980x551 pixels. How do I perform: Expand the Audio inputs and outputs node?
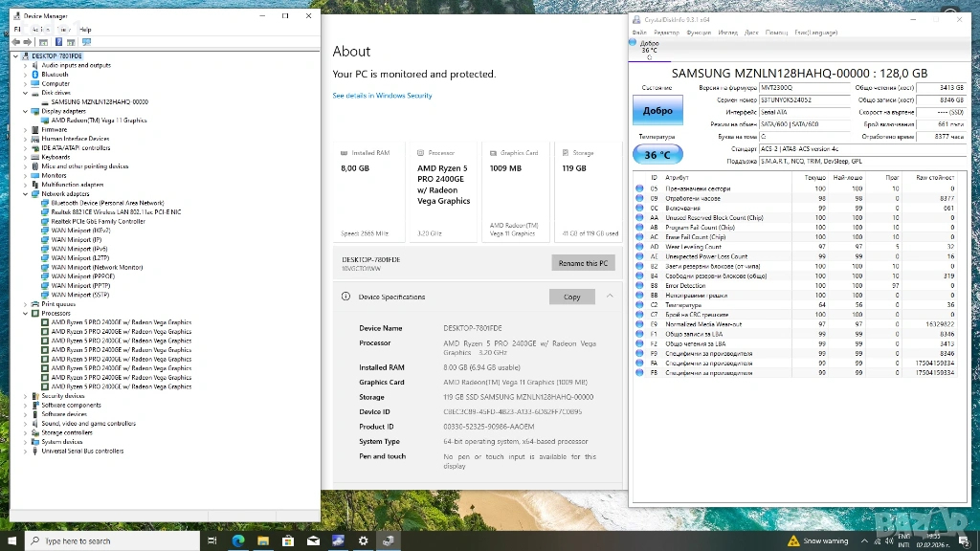26,65
